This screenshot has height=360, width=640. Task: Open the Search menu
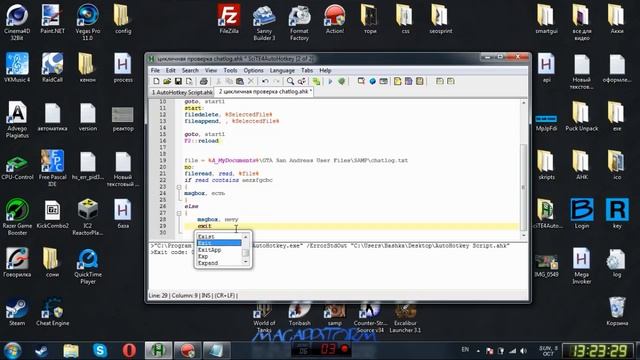pyautogui.click(x=190, y=71)
